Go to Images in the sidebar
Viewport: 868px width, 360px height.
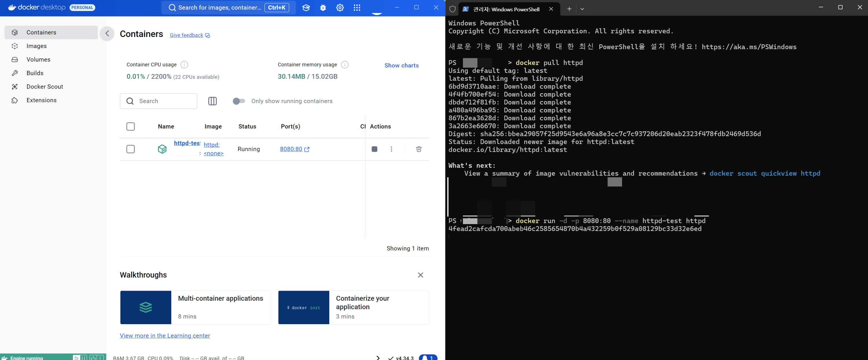pyautogui.click(x=36, y=46)
